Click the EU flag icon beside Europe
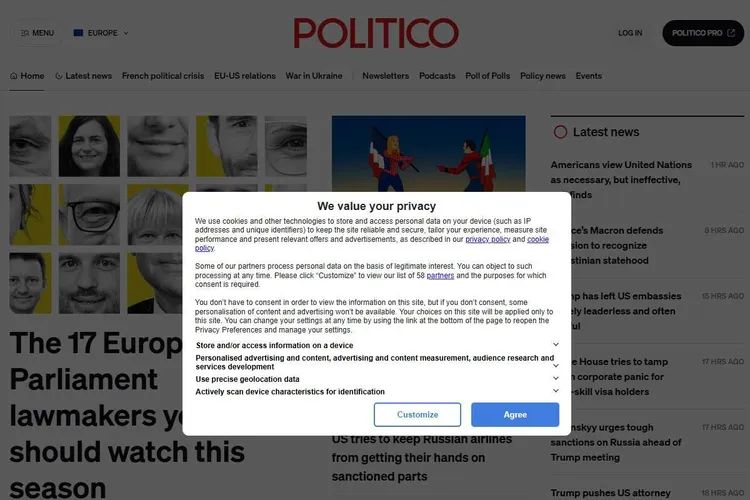The height and width of the screenshot is (500, 750). click(78, 33)
